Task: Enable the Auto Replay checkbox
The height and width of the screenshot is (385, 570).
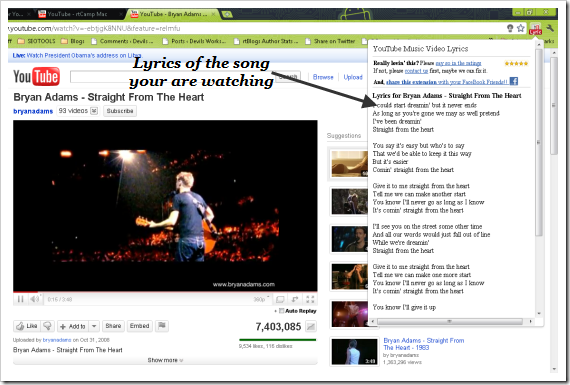Action: coord(281,311)
